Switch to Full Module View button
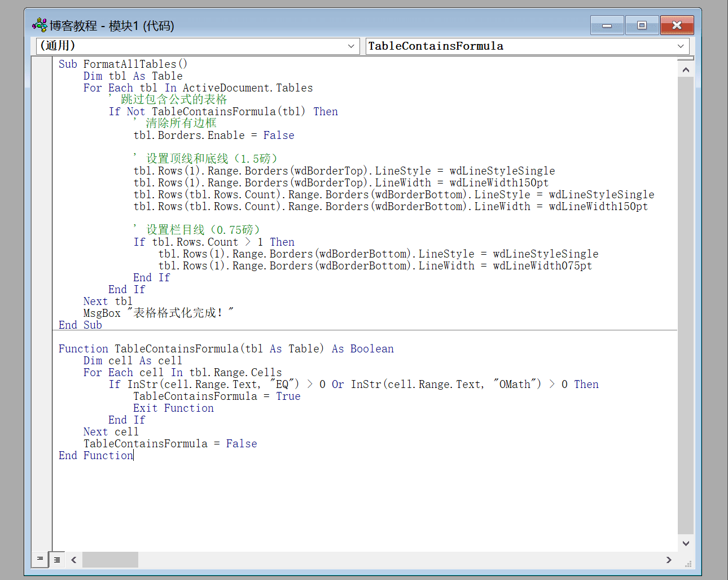Viewport: 728px width, 580px height. 57,560
